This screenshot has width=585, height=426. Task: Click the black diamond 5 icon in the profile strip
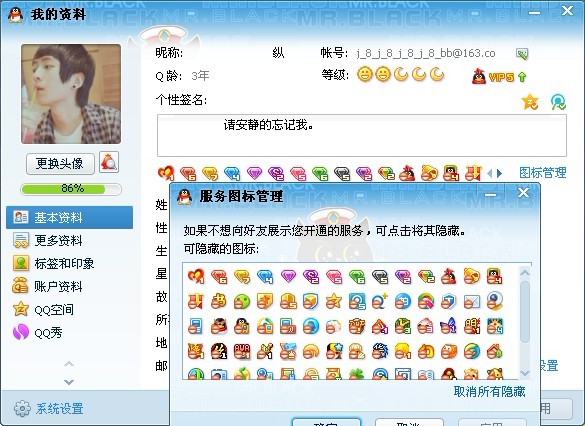point(342,173)
